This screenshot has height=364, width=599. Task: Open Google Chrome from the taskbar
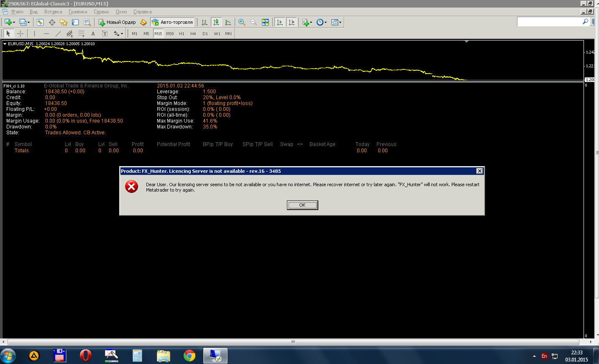pos(189,356)
